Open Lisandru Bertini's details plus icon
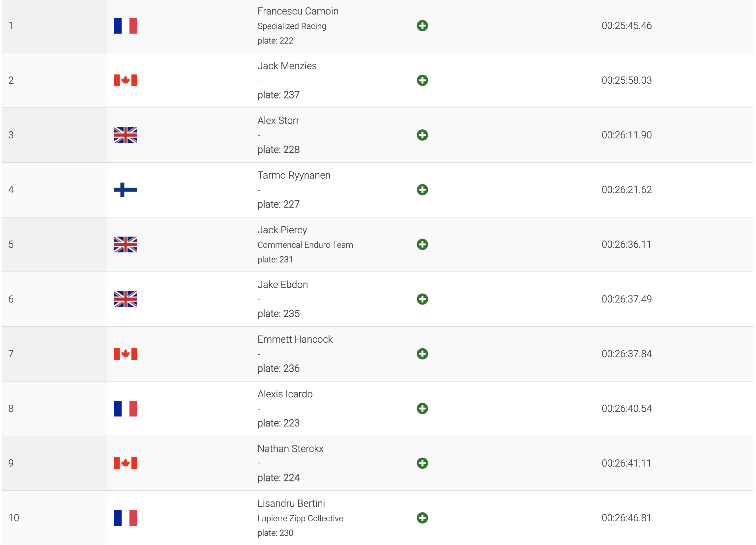The image size is (756, 545). (422, 518)
